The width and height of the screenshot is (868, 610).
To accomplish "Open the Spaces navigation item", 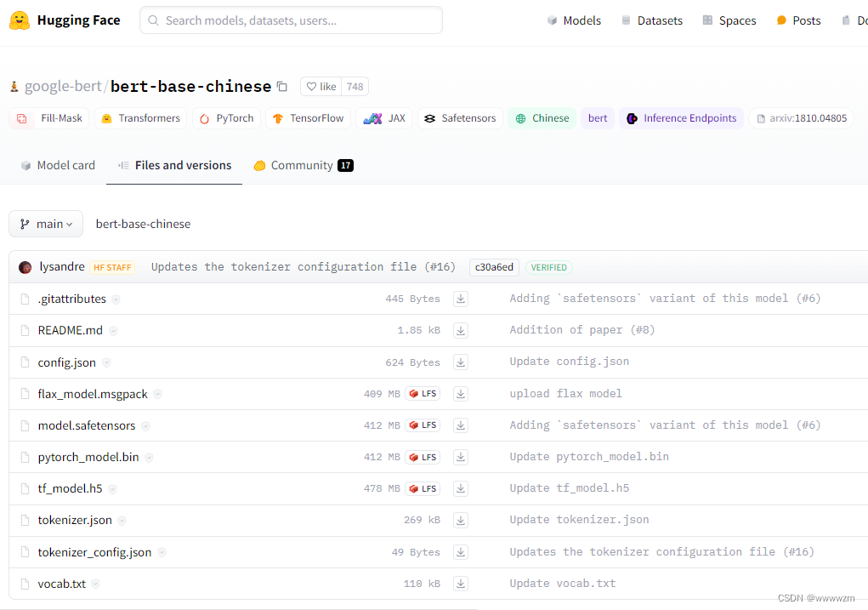I will pos(729,20).
